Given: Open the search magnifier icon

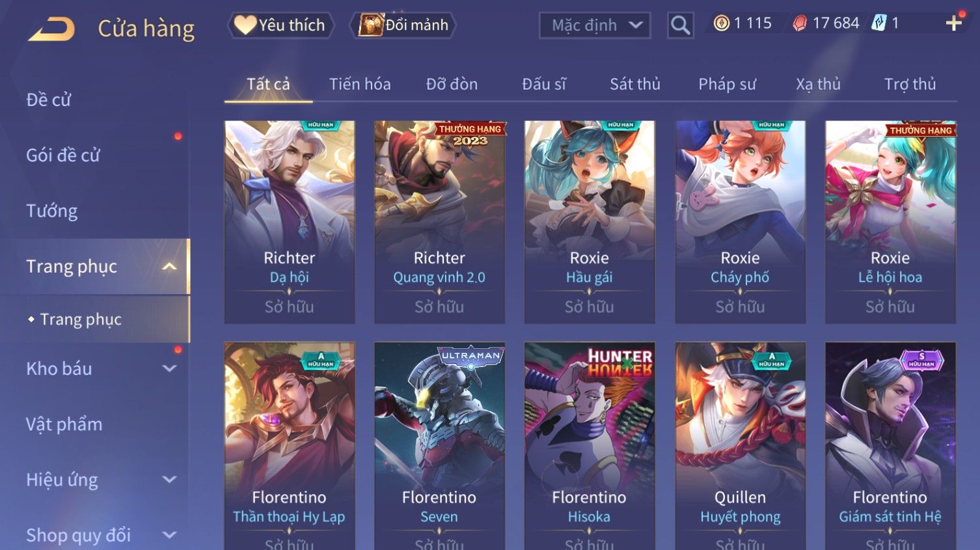Looking at the screenshot, I should point(680,25).
